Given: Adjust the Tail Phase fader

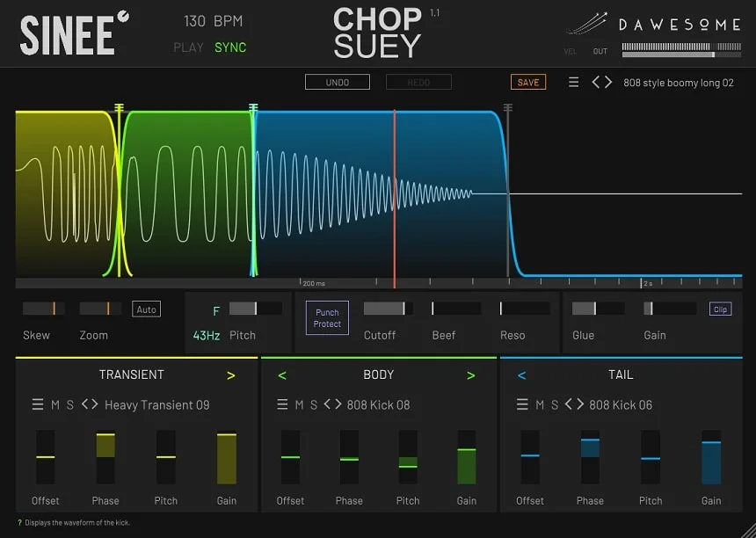Looking at the screenshot, I should coord(590,457).
